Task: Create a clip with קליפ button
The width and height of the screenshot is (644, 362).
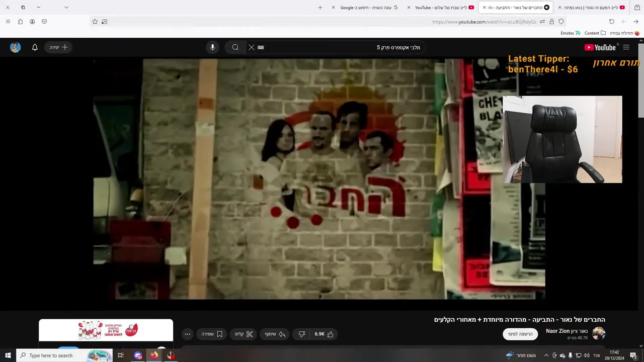Action: (x=244, y=334)
